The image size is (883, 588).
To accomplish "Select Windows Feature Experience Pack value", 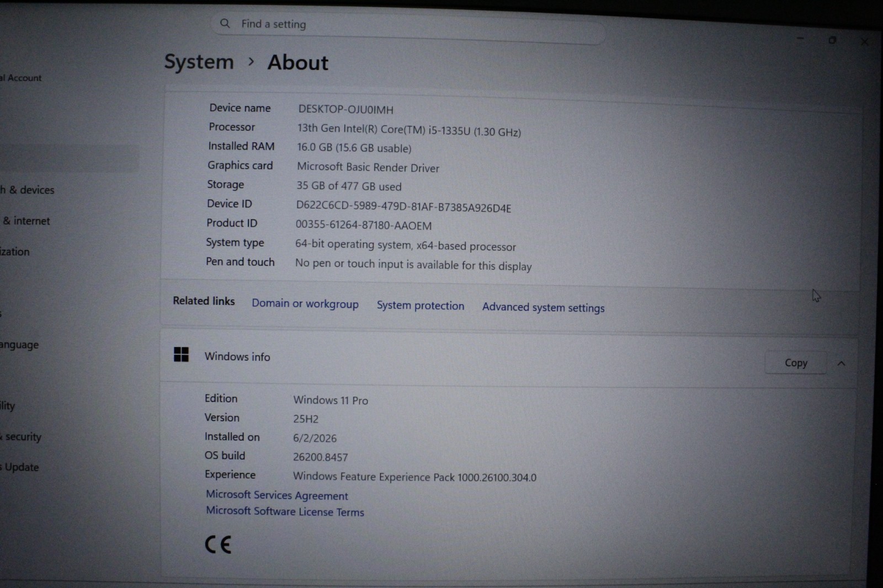I will click(x=414, y=477).
